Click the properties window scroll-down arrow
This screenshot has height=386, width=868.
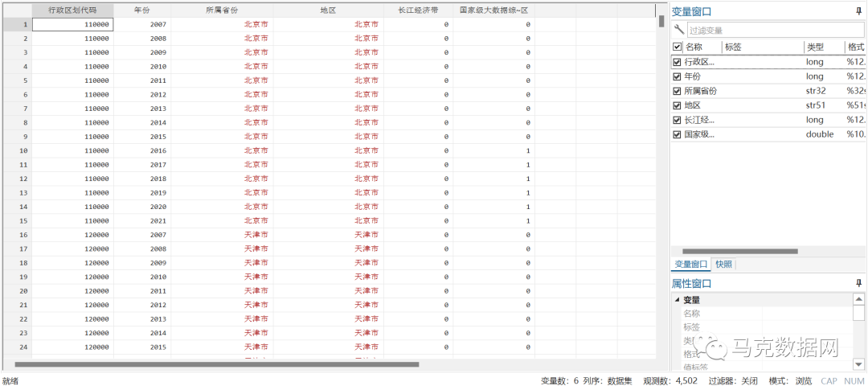pos(858,363)
